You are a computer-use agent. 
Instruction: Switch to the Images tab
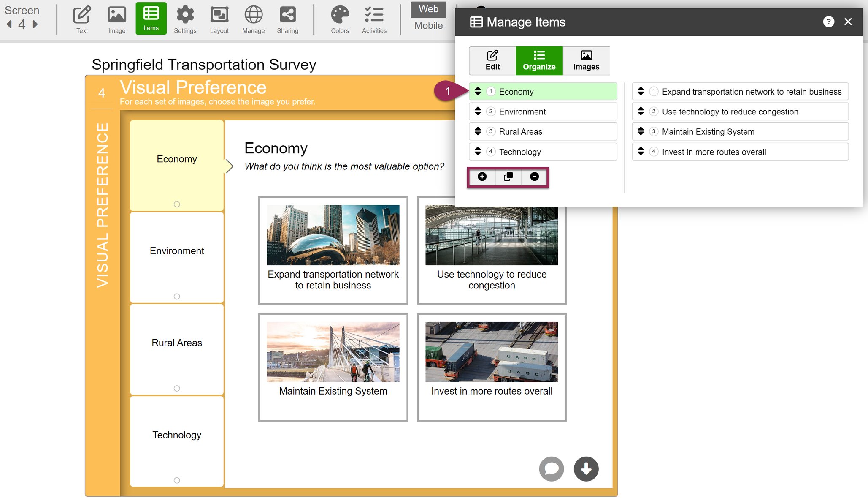tap(586, 61)
